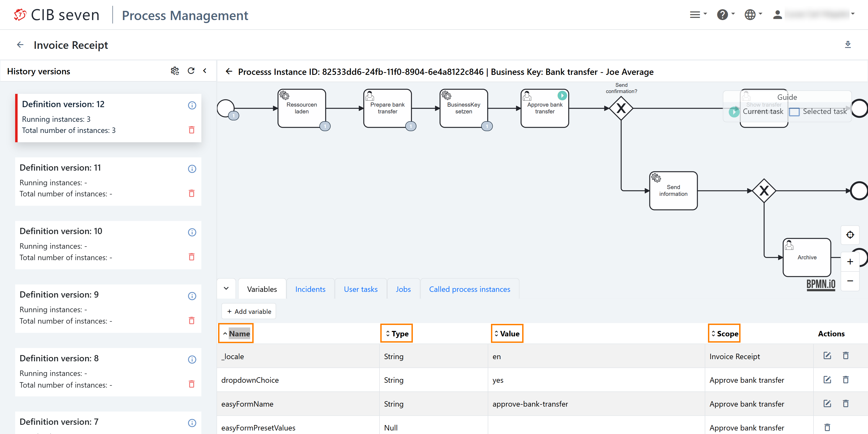Switch to the Incidents tab

click(310, 289)
